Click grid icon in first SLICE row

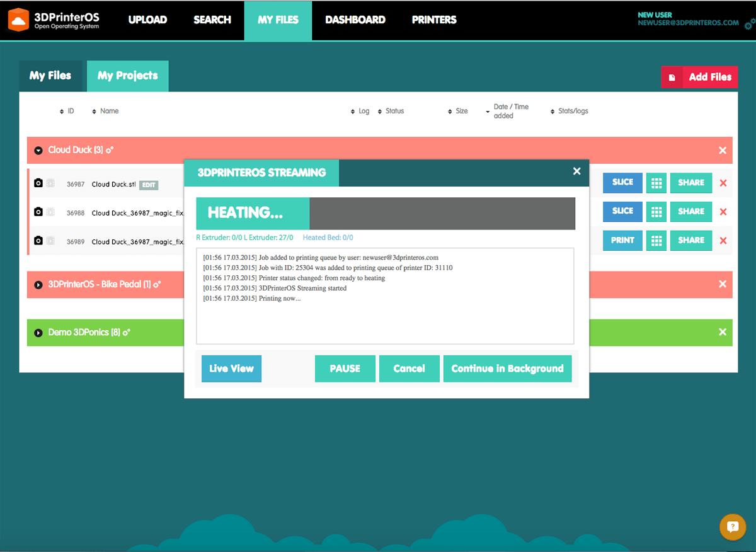click(656, 183)
